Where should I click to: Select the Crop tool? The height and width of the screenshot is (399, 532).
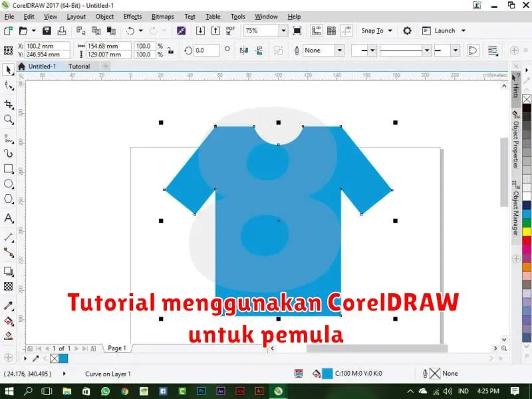[x=9, y=104]
